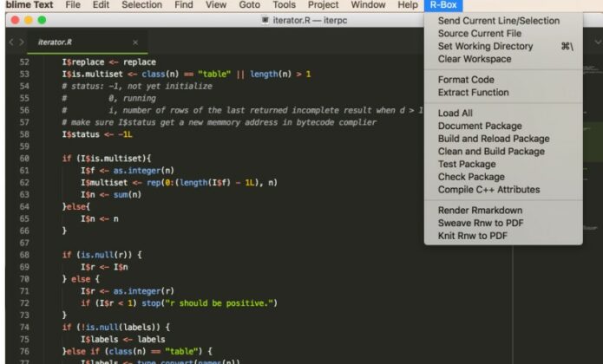Image resolution: width=603 pixels, height=364 pixels.
Task: Go to next tab with right arrow
Action: click(x=22, y=42)
